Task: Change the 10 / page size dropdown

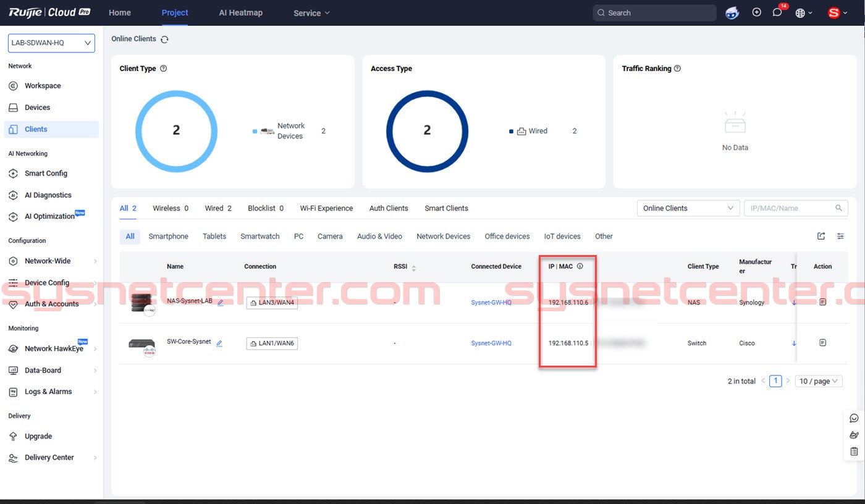Action: click(819, 381)
